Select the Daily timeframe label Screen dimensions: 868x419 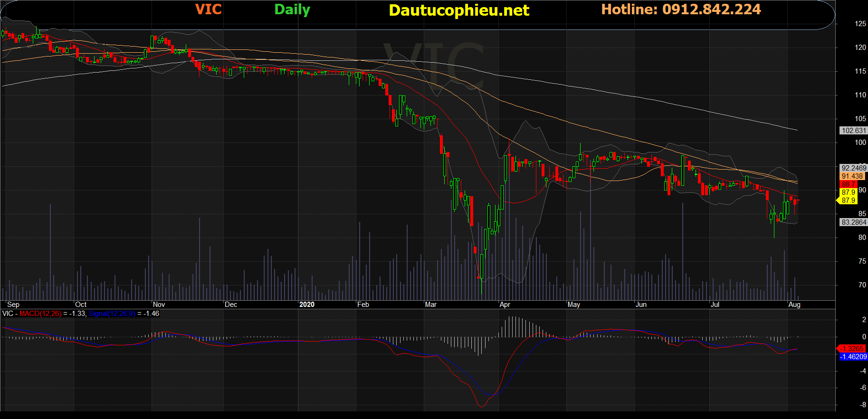click(292, 10)
